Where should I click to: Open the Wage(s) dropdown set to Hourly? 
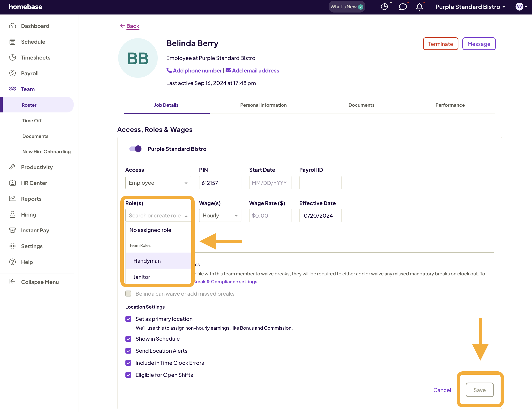(x=220, y=215)
